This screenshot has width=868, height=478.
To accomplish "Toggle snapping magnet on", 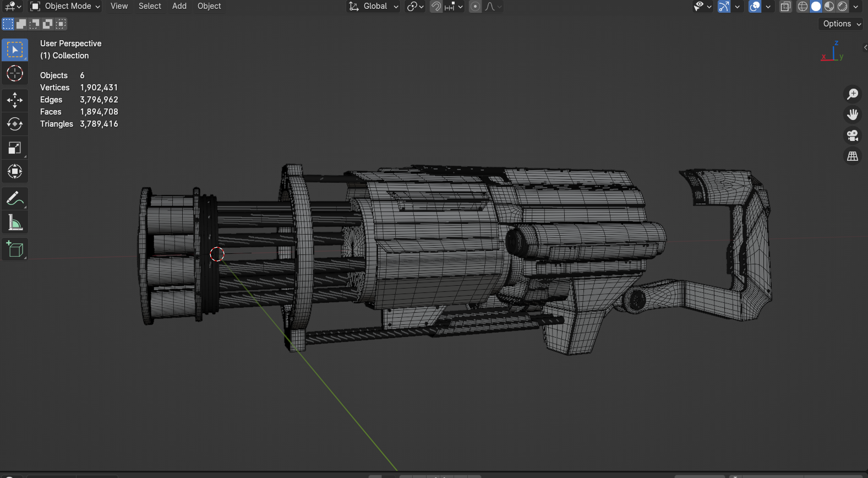I will coord(436,7).
